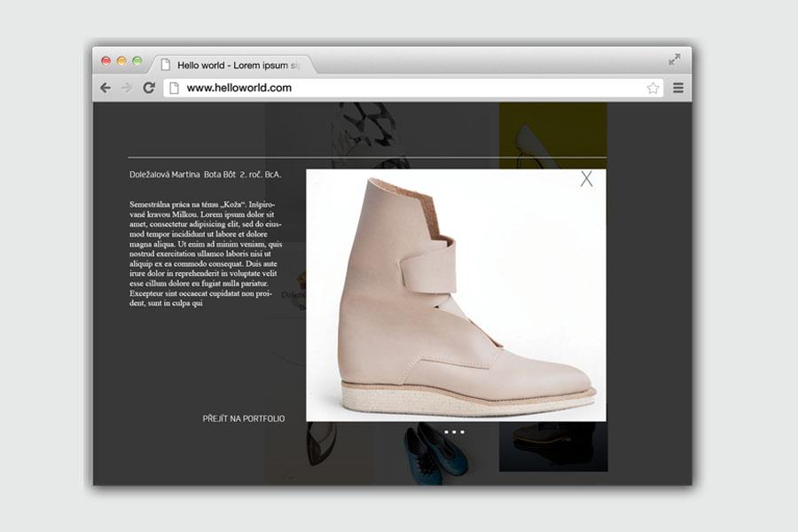This screenshot has width=798, height=532.
Task: Reload the page with the refresh icon
Action: [x=149, y=88]
